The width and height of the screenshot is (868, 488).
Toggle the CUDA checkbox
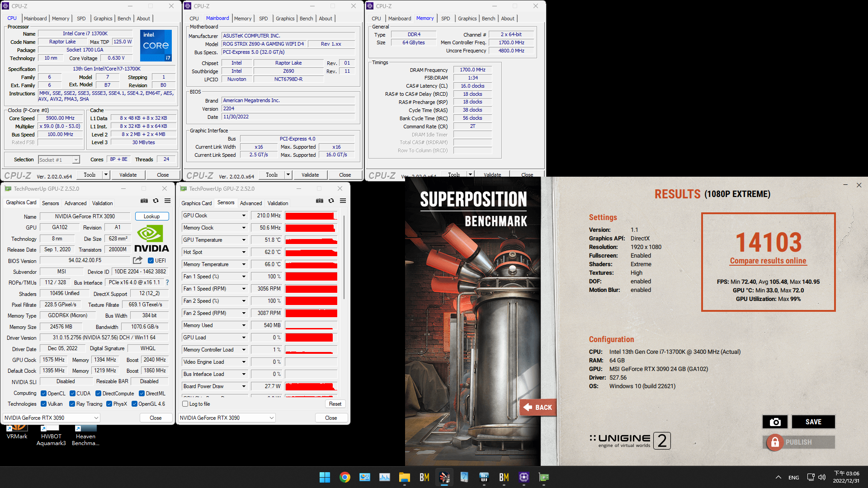[72, 394]
